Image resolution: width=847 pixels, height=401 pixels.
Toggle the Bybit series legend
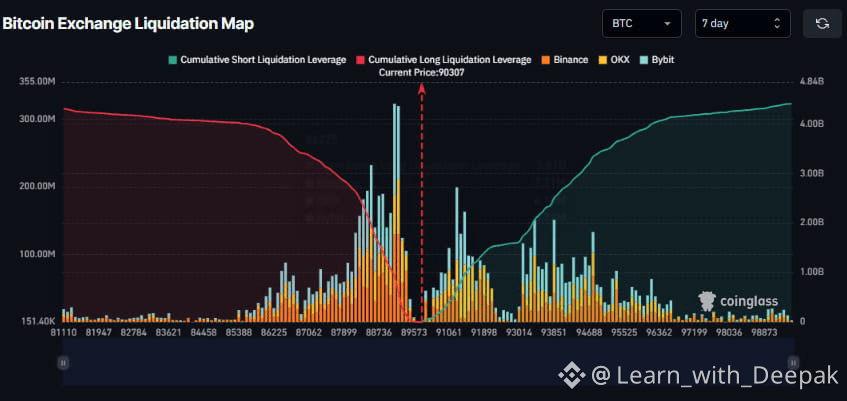coord(656,60)
